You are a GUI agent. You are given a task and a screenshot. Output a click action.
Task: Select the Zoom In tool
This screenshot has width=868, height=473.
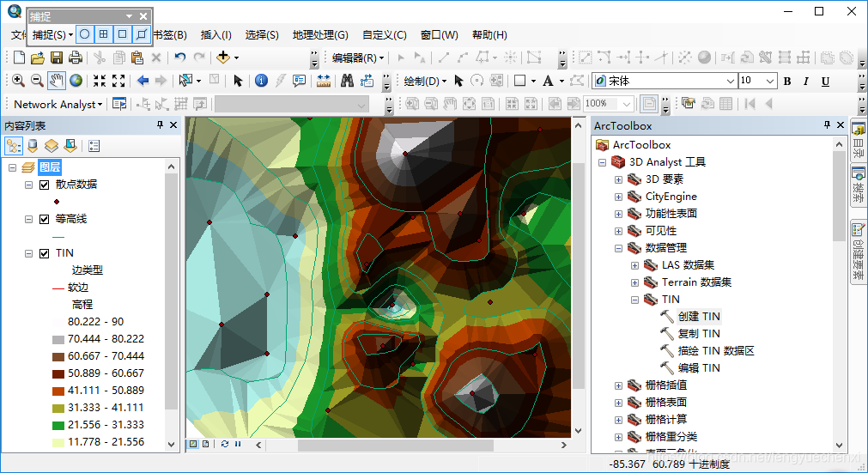(x=18, y=81)
